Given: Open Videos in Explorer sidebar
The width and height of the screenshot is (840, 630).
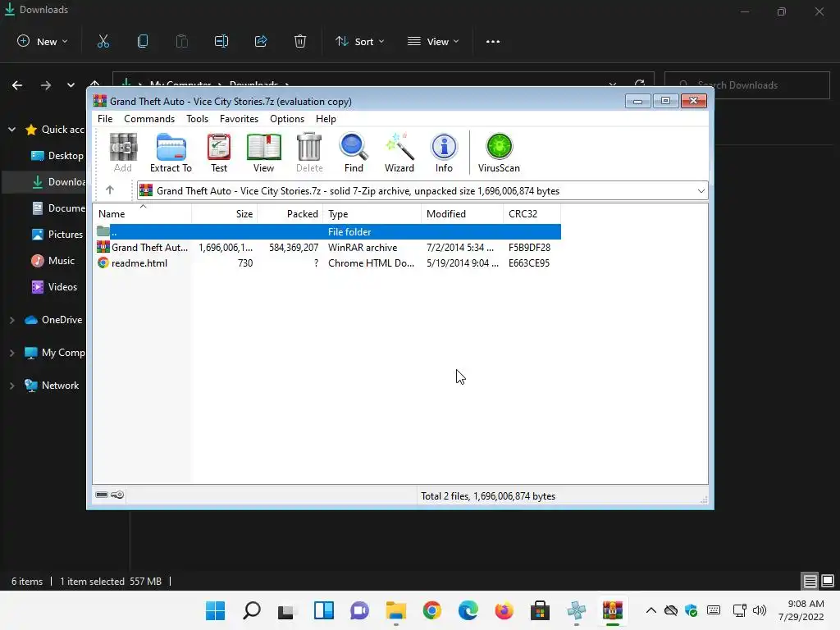Looking at the screenshot, I should (x=55, y=286).
